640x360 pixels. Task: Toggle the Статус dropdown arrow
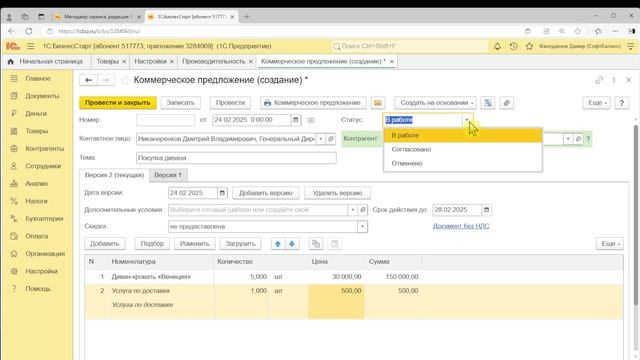pos(467,120)
